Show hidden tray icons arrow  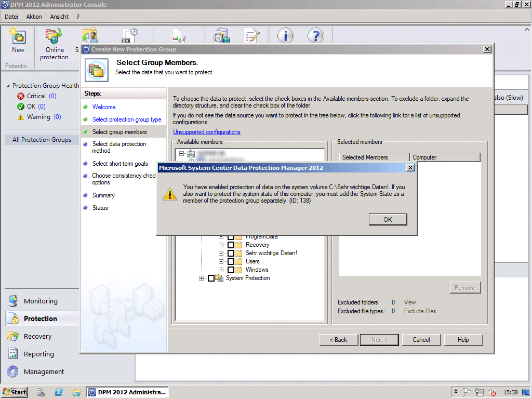(456, 392)
